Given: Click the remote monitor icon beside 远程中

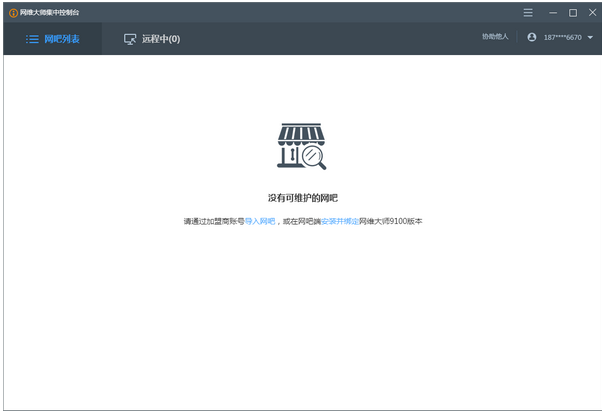Looking at the screenshot, I should [130, 39].
